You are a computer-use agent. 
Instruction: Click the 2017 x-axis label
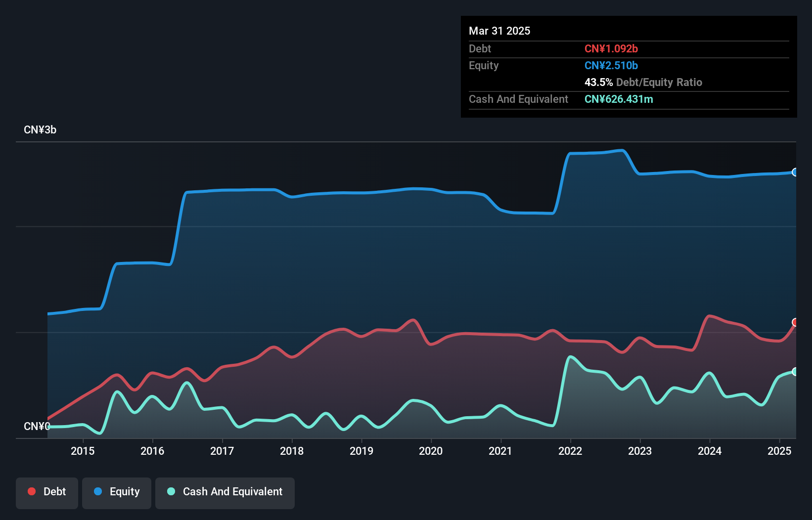tap(222, 451)
